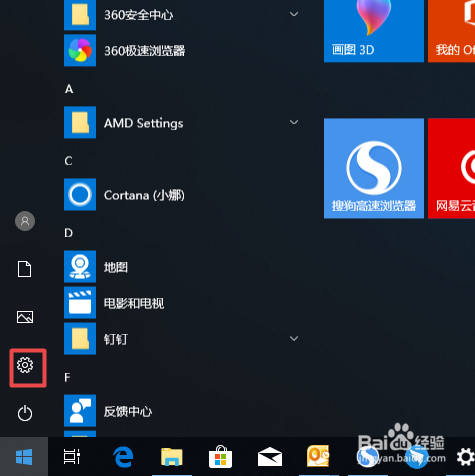Click the AMD Settings folder label
This screenshot has height=476, width=475.
[144, 123]
